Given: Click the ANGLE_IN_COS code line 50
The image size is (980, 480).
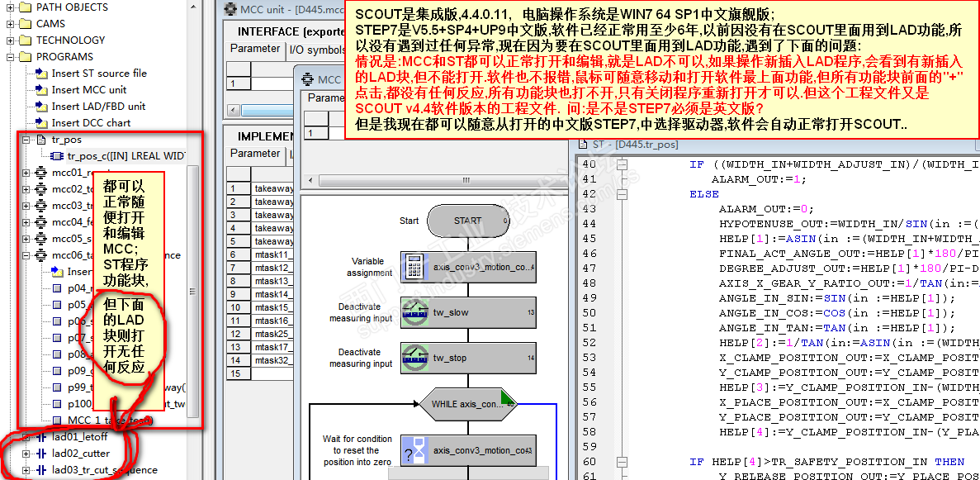Looking at the screenshot, I should [x=837, y=313].
